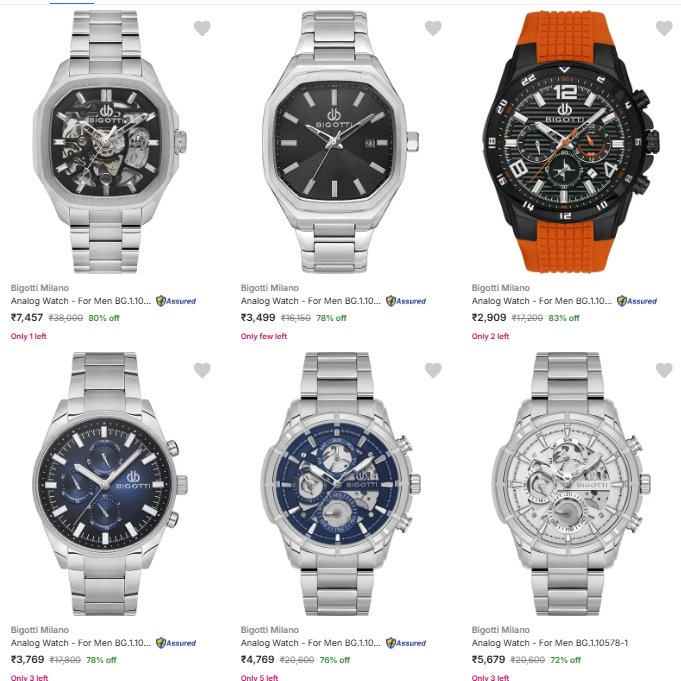Click Bigotti Milano brand above ₹3,769 watch

coord(40,630)
